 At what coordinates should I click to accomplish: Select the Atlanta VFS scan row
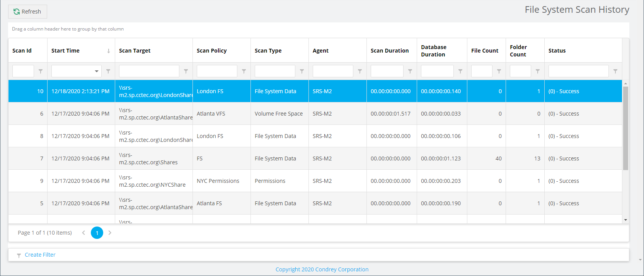[211, 114]
